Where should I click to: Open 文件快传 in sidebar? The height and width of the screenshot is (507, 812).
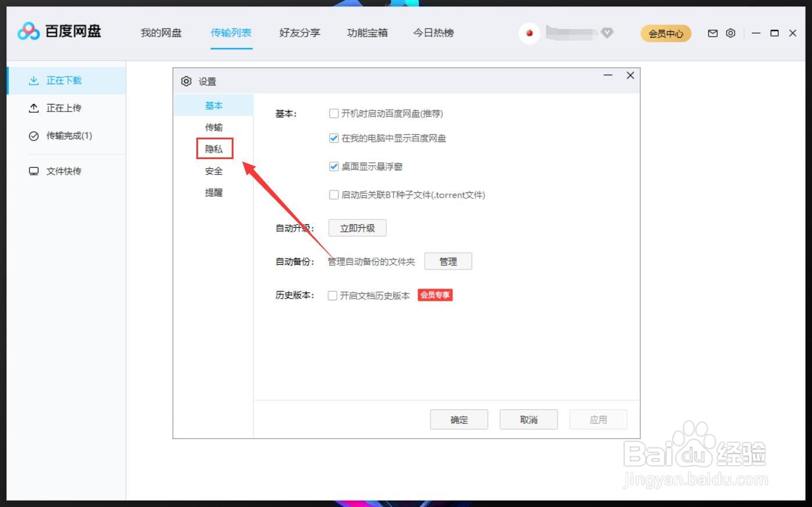tap(66, 171)
